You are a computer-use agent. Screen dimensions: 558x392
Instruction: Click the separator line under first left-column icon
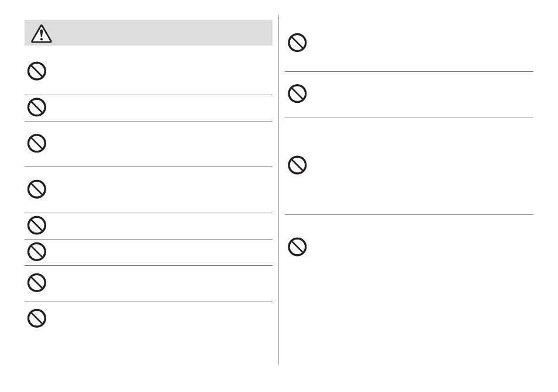pos(149,95)
